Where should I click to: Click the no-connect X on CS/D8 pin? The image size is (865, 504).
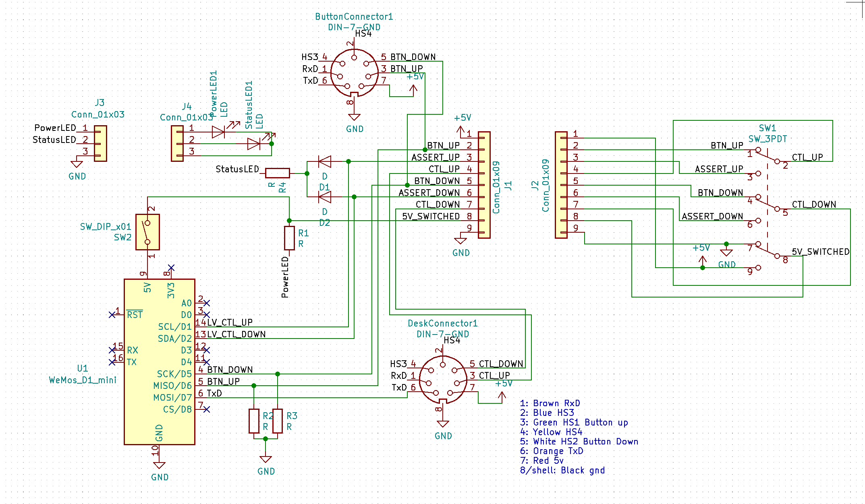tap(207, 409)
